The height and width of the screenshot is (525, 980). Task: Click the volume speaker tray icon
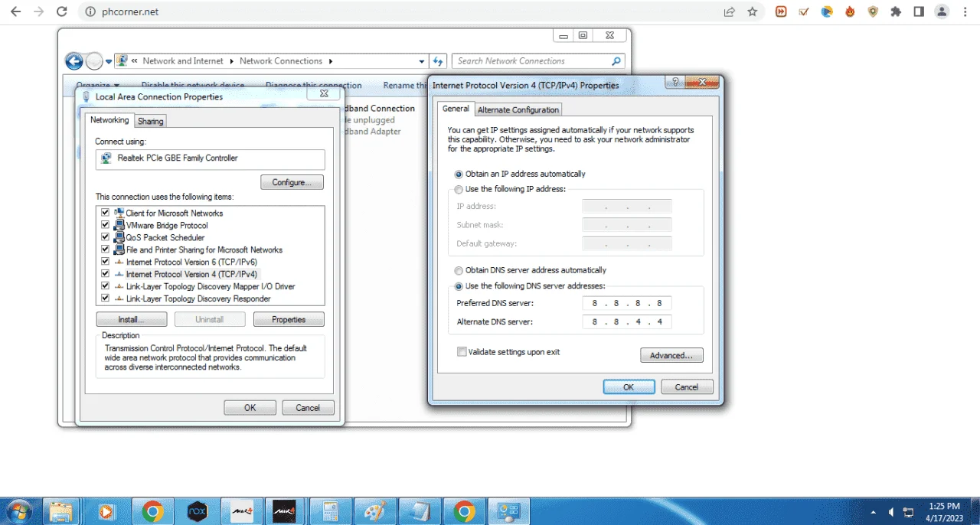coord(891,511)
